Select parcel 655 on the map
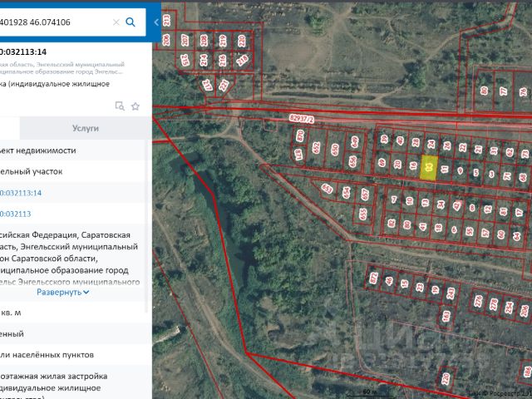 (x=363, y=214)
